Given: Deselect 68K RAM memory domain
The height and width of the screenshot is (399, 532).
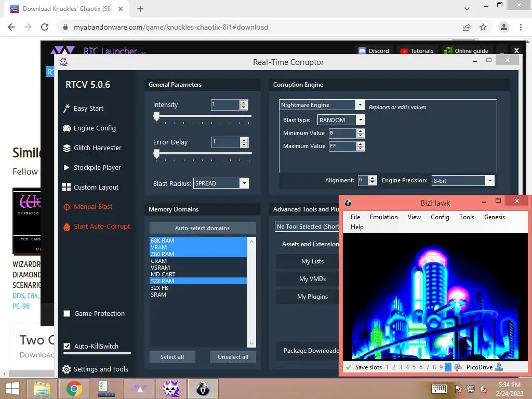Looking at the screenshot, I should coord(198,240).
